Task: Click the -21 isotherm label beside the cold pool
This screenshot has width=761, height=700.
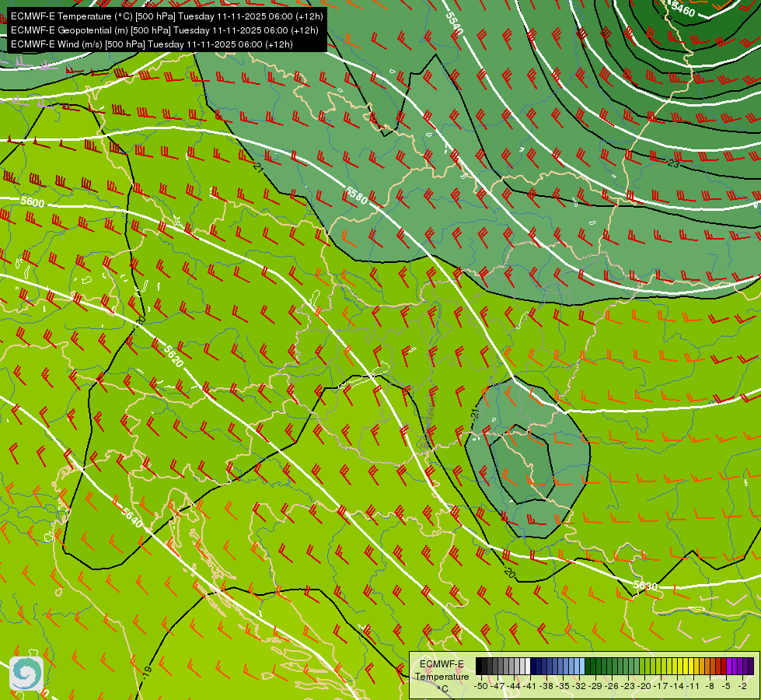Action: (x=475, y=414)
